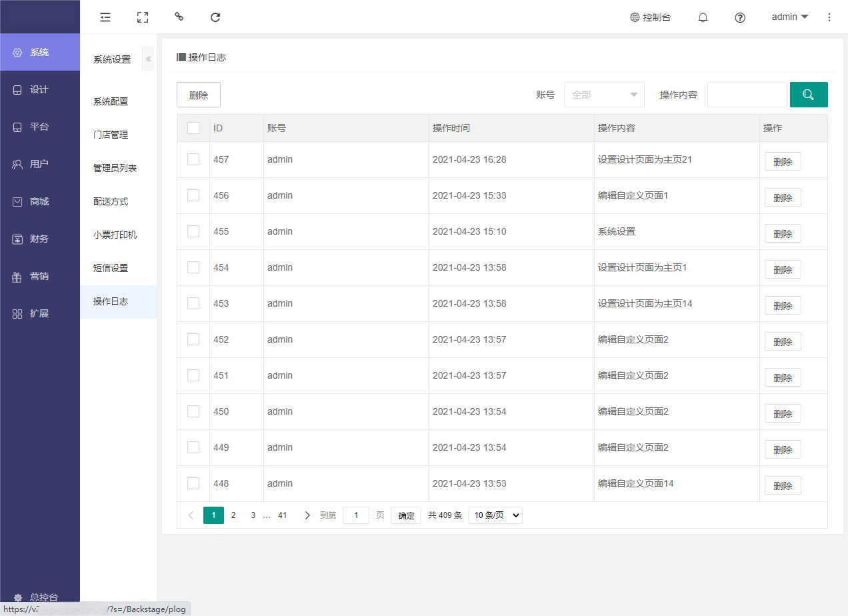Expand the admin user dropdown
Screen dimensions: 848x616
pyautogui.click(x=789, y=17)
